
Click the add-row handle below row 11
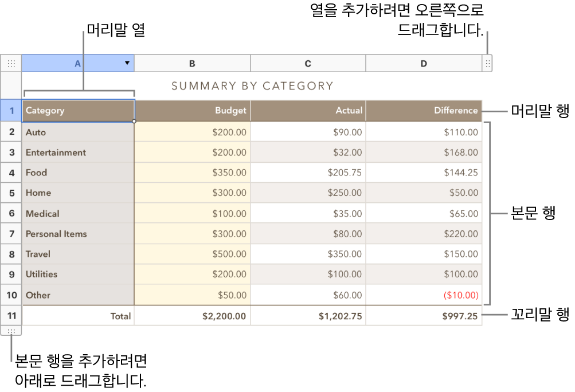(x=11, y=331)
